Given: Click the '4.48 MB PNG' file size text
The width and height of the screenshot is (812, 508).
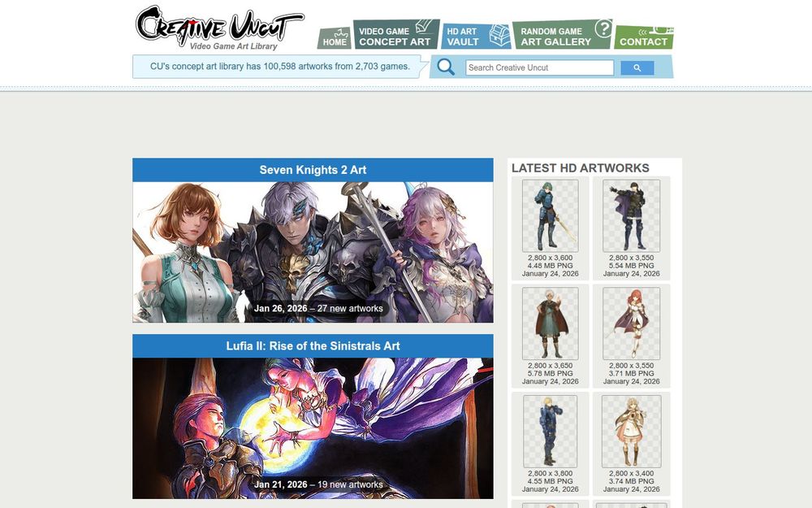Looking at the screenshot, I should click(x=550, y=266).
